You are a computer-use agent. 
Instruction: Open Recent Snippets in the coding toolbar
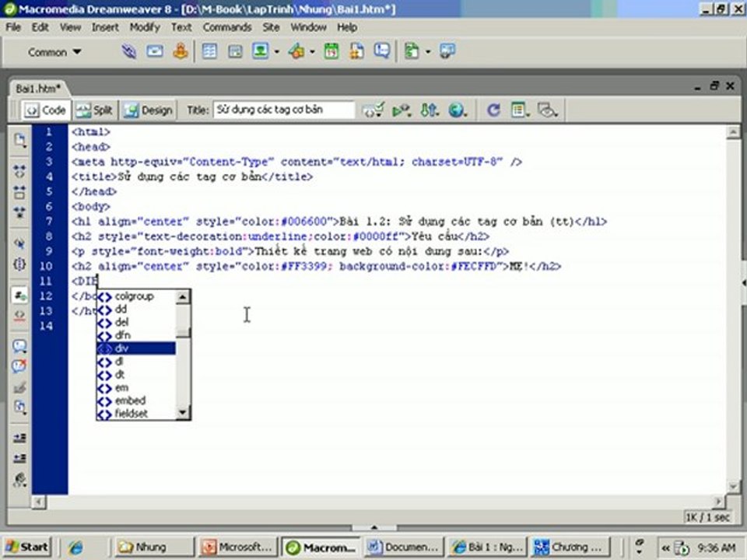19,407
